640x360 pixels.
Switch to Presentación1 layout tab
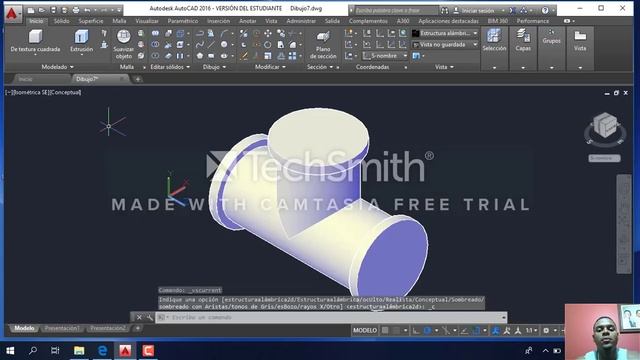(x=62, y=328)
